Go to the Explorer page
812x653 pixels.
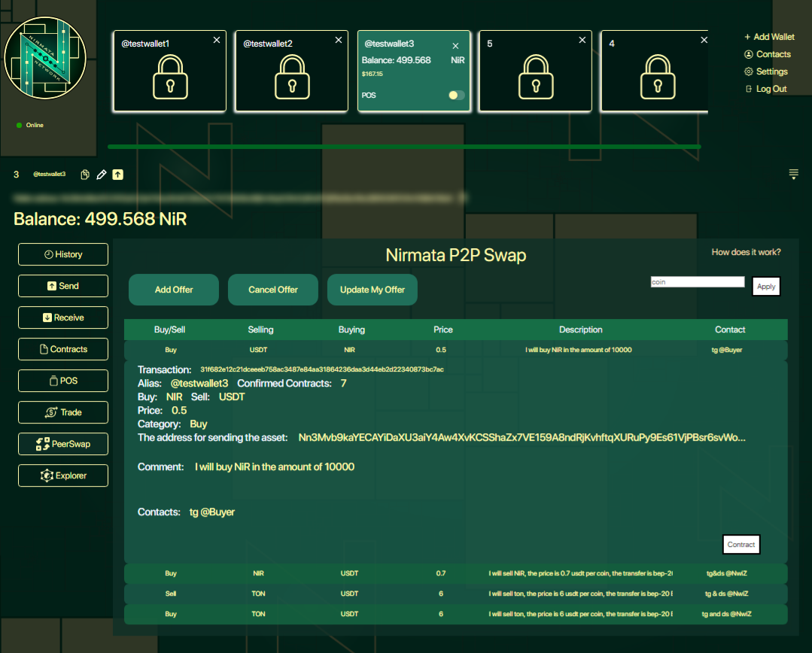tap(63, 475)
